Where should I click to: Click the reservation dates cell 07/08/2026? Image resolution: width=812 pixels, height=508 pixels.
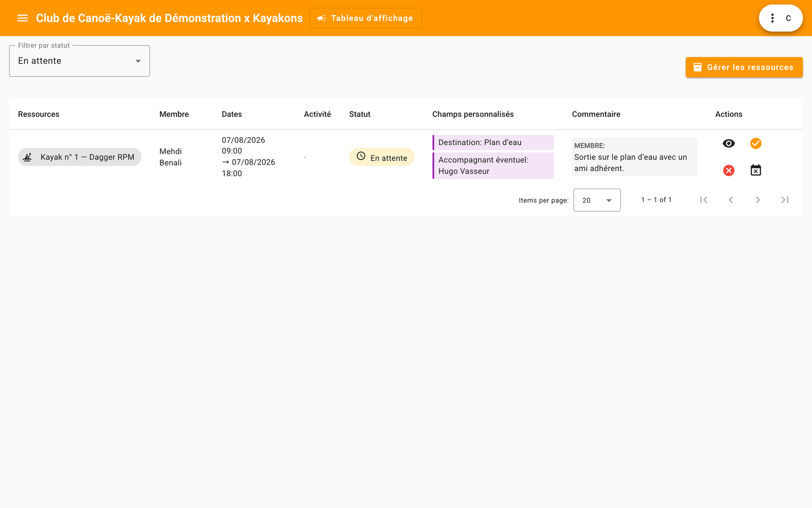pyautogui.click(x=249, y=156)
